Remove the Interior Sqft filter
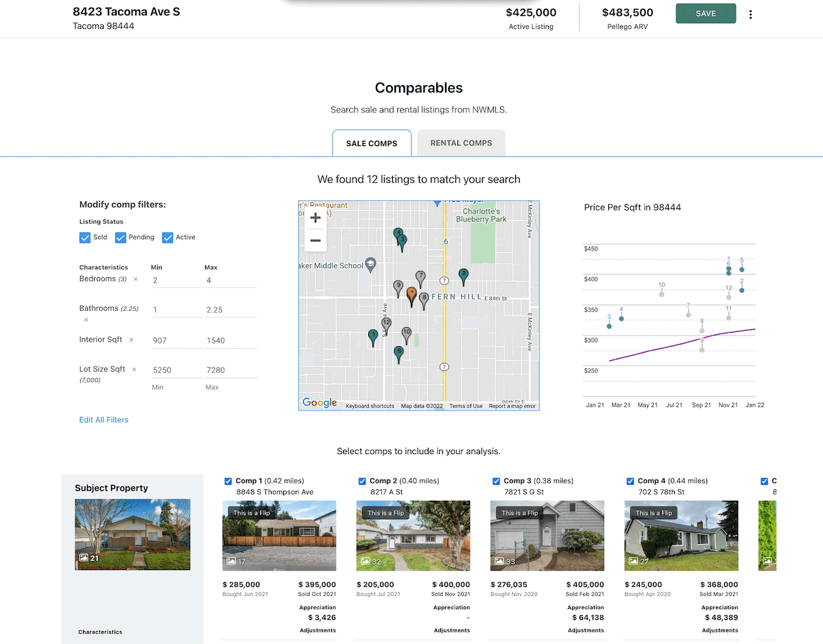 coord(131,340)
